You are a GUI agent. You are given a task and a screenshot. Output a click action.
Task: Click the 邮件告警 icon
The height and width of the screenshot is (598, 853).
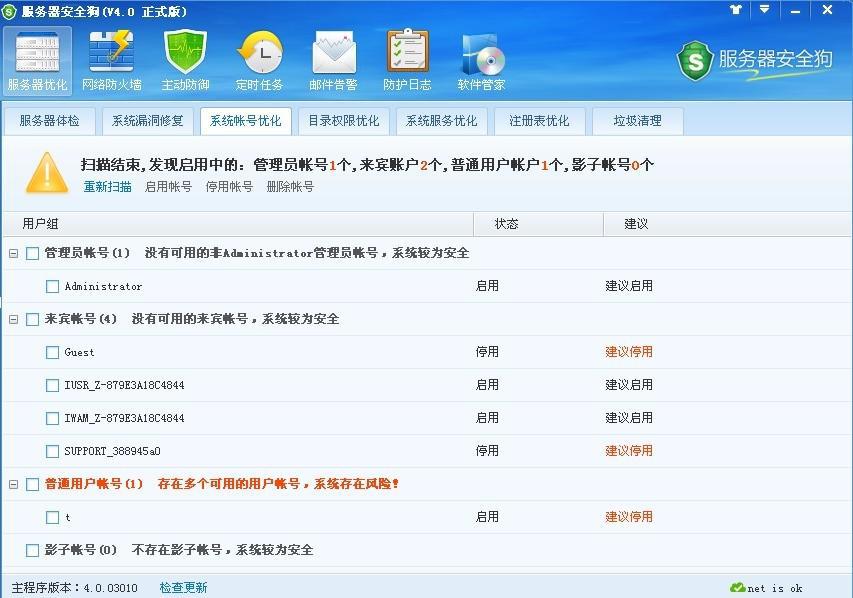click(x=332, y=60)
